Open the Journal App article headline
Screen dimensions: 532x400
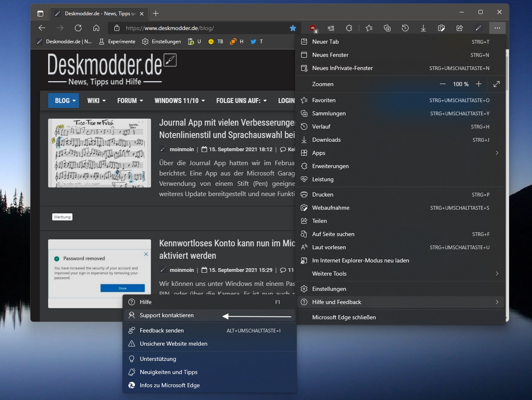coord(227,129)
